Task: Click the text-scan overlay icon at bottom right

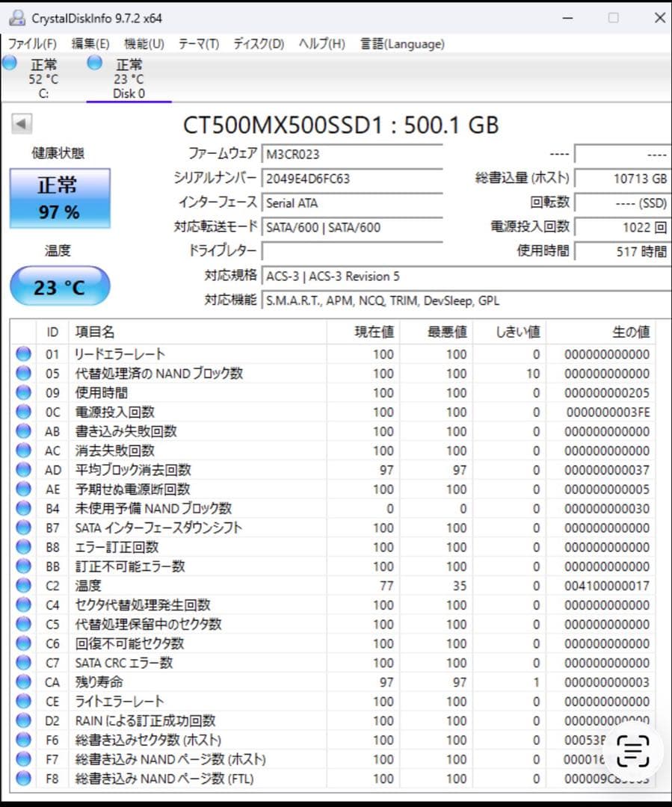Action: (633, 751)
